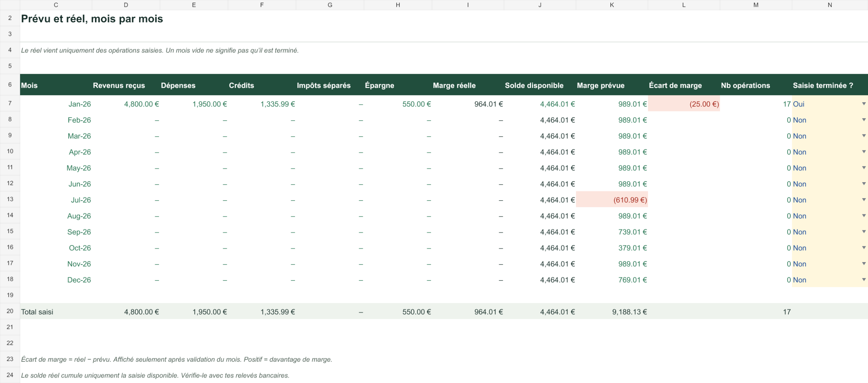Click the 'Saisie terminée ?' header cell

coord(830,85)
